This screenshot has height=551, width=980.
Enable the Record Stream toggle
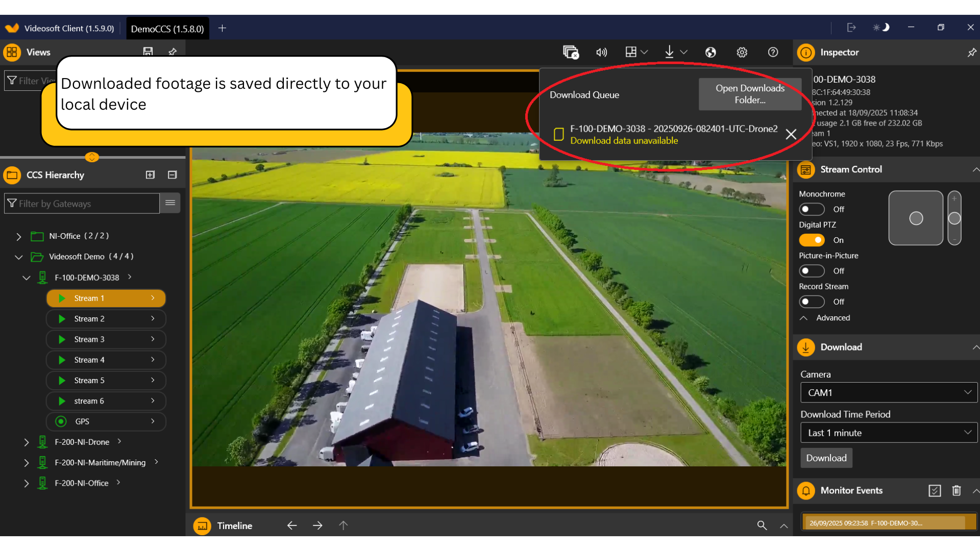812,302
